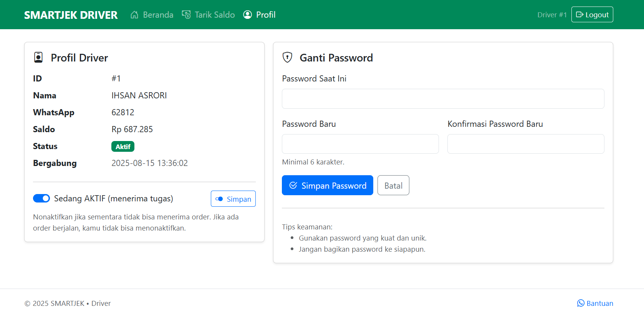The height and width of the screenshot is (322, 644).
Task: Select the Konfirmasi Password Baru field
Action: pyautogui.click(x=525, y=144)
